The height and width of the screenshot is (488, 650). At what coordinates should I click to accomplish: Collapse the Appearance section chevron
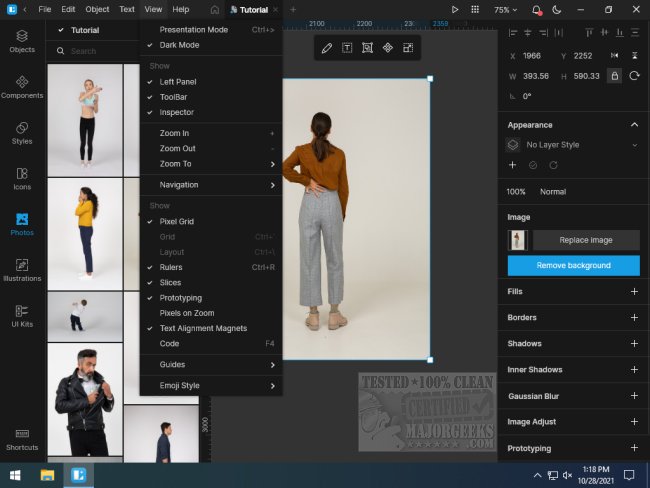(634, 125)
